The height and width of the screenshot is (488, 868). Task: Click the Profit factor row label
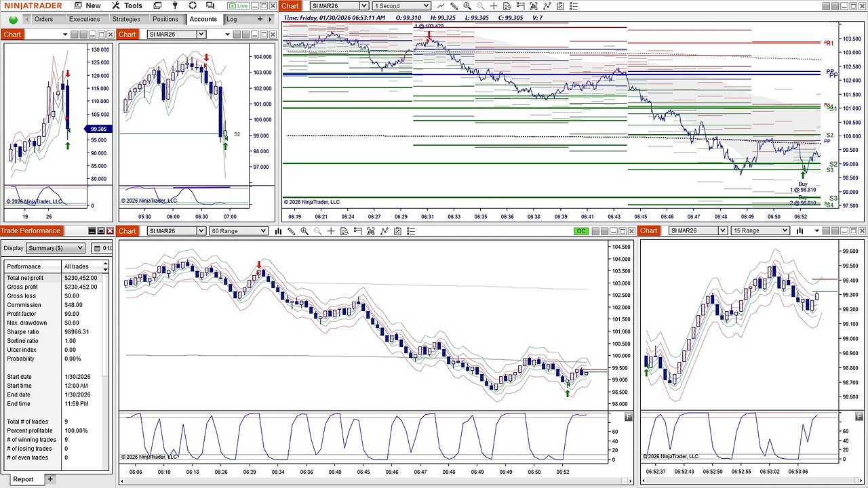(x=23, y=314)
